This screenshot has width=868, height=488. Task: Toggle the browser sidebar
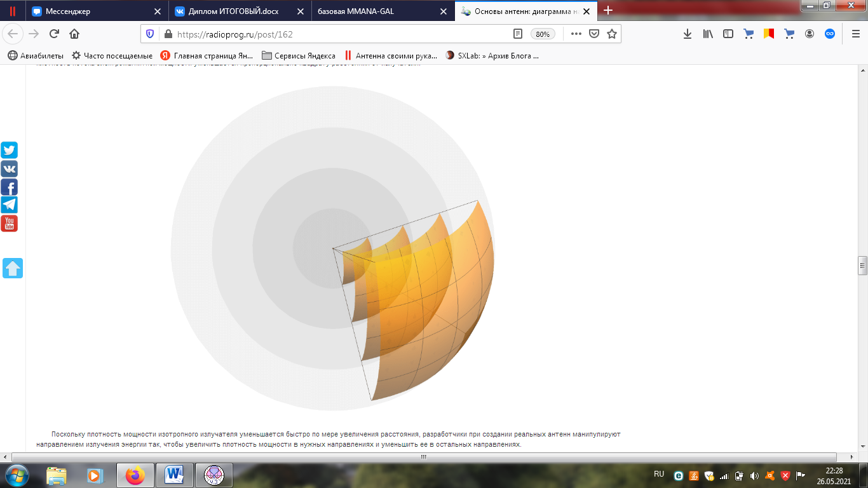point(728,34)
